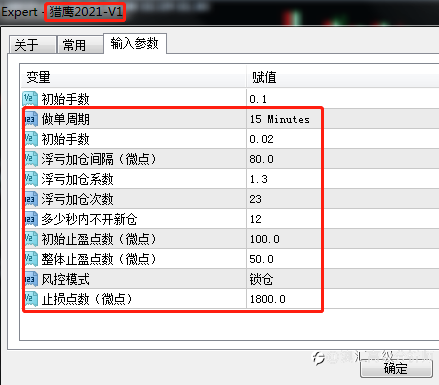Click the icon beside 浮亏加仓系数

(x=30, y=179)
